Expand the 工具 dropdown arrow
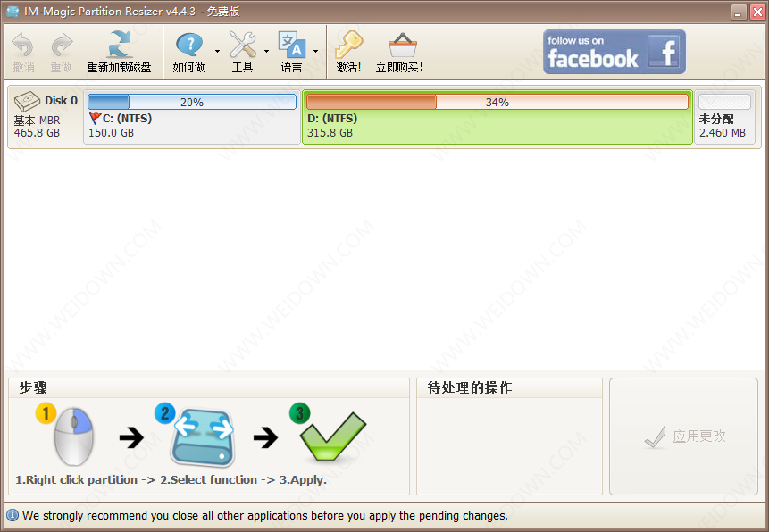This screenshot has height=532, width=769. click(267, 51)
